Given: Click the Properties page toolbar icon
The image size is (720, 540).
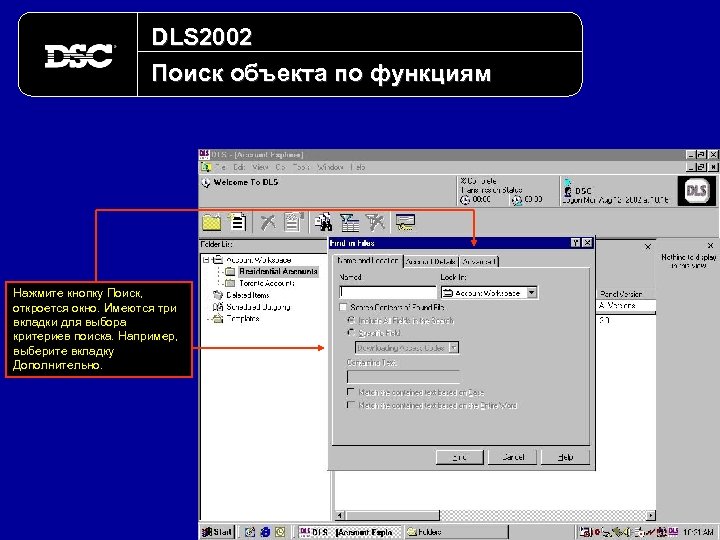Looking at the screenshot, I should coord(294,222).
